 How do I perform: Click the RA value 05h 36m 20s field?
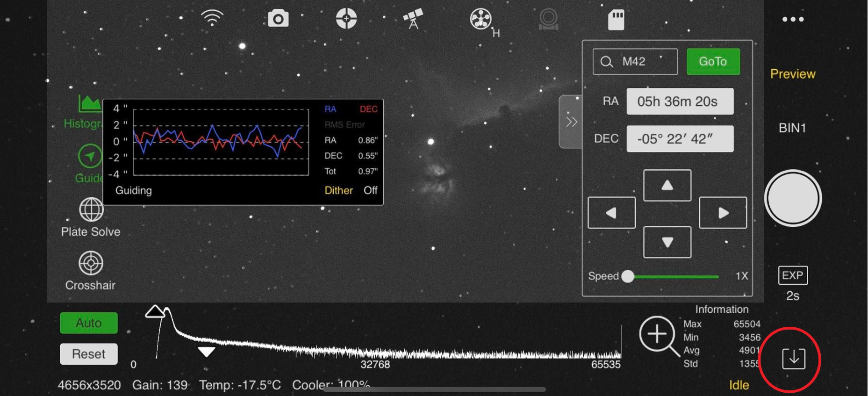pos(680,101)
